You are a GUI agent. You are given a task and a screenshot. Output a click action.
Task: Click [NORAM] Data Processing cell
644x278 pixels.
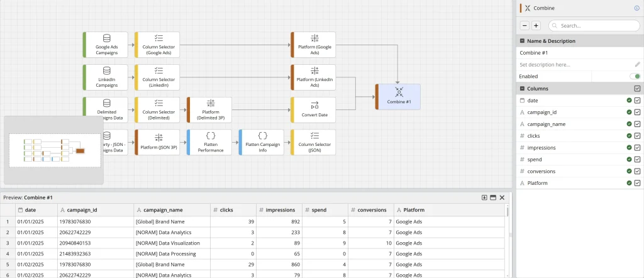tap(172, 253)
